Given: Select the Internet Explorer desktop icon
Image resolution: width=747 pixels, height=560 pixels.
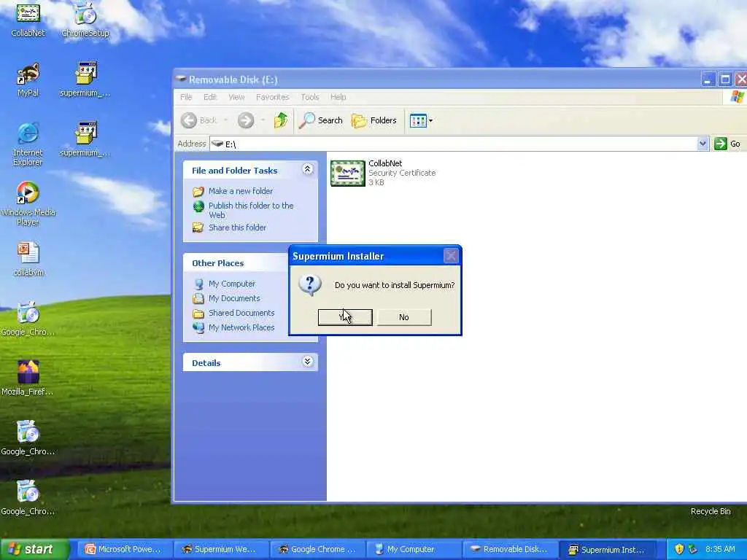Looking at the screenshot, I should pos(28,144).
